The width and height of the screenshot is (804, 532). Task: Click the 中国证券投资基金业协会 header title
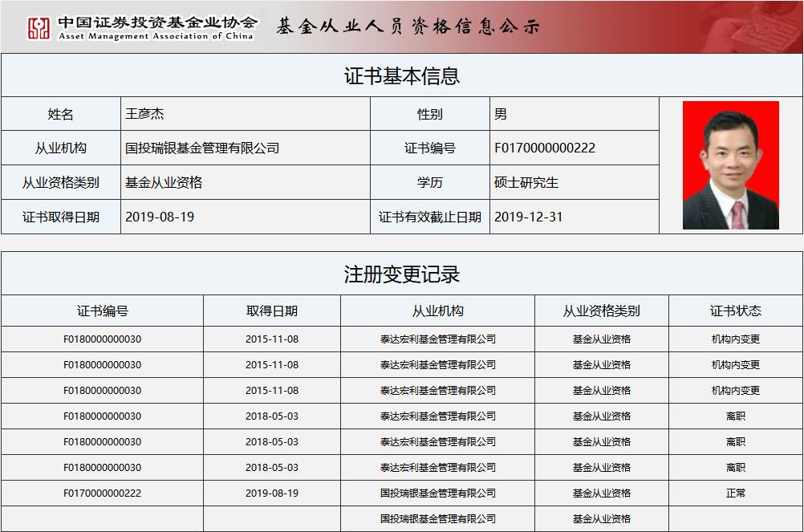point(157,22)
